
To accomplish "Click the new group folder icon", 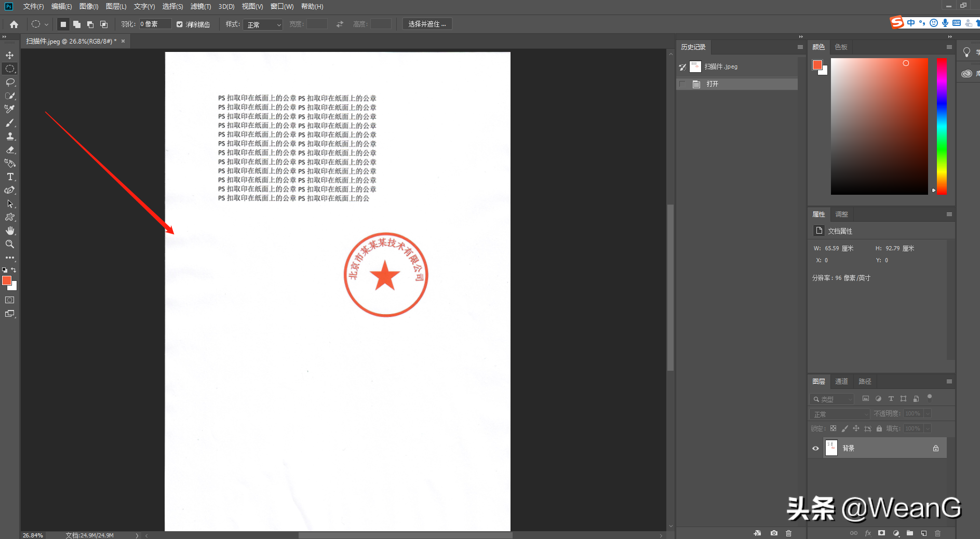I will (x=910, y=533).
